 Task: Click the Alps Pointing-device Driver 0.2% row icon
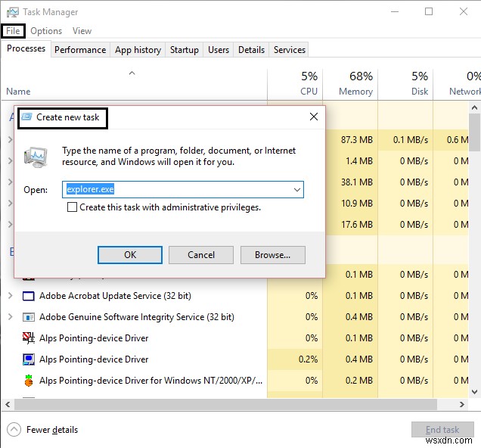(29, 359)
